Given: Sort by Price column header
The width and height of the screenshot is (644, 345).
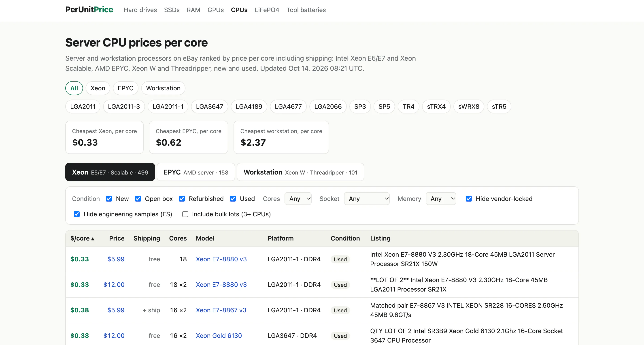Looking at the screenshot, I should pos(117,238).
